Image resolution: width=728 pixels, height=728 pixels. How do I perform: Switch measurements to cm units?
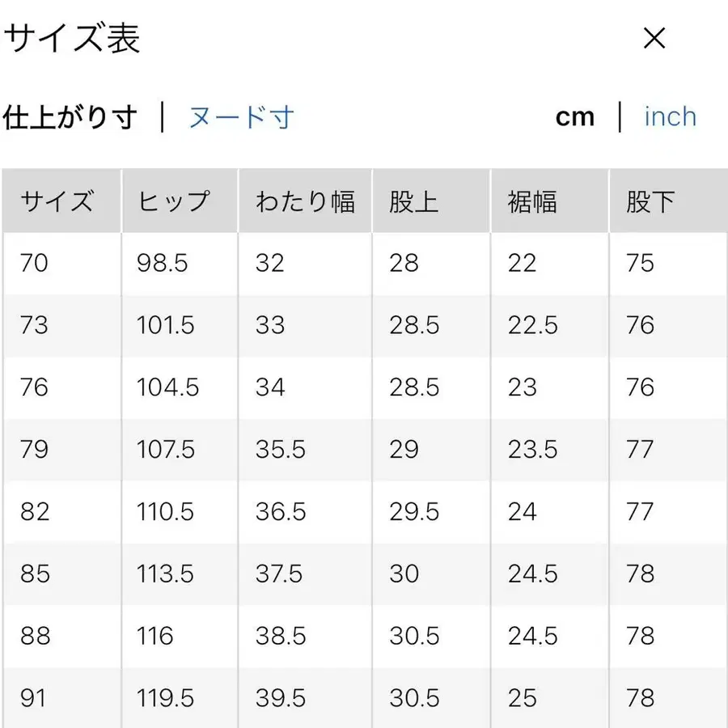(x=575, y=116)
